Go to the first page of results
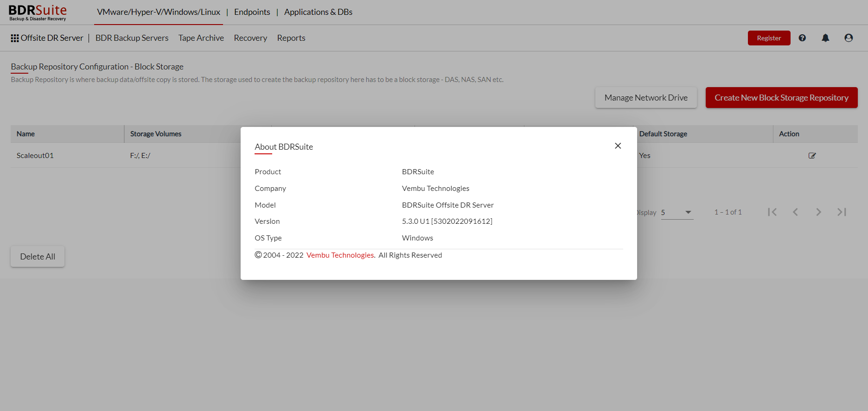The height and width of the screenshot is (411, 868). coord(772,212)
